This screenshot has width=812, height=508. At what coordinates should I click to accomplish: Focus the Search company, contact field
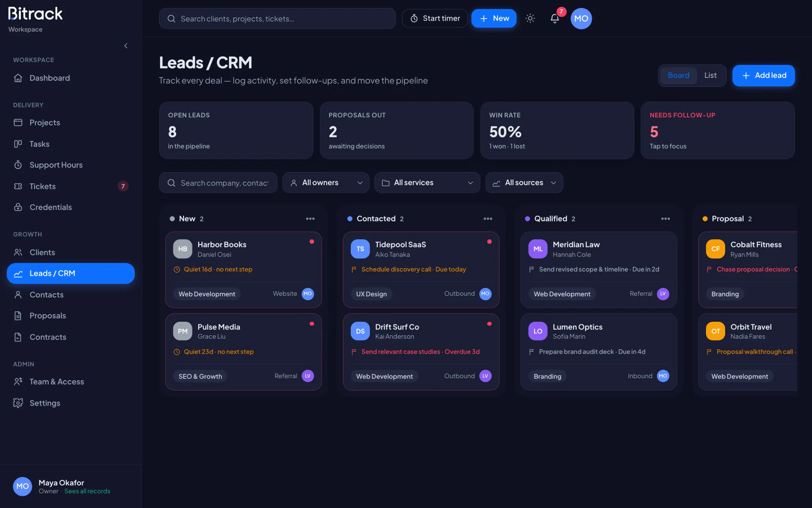point(218,183)
